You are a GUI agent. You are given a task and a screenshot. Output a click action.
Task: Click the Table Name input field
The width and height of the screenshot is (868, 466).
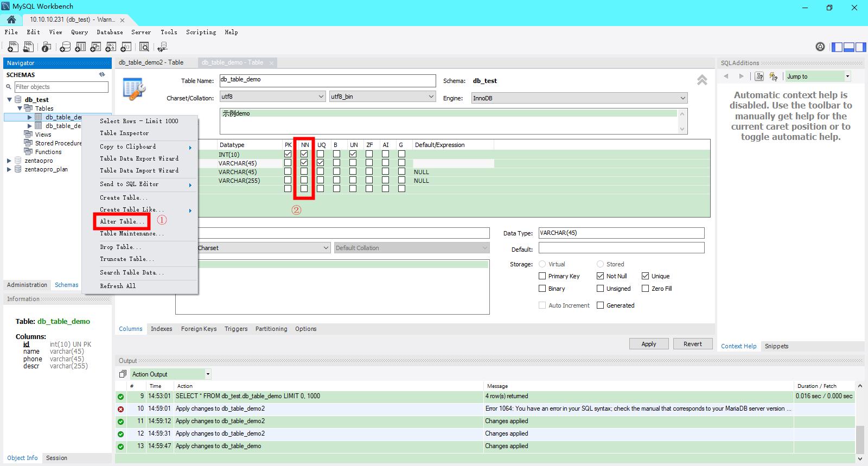click(328, 81)
